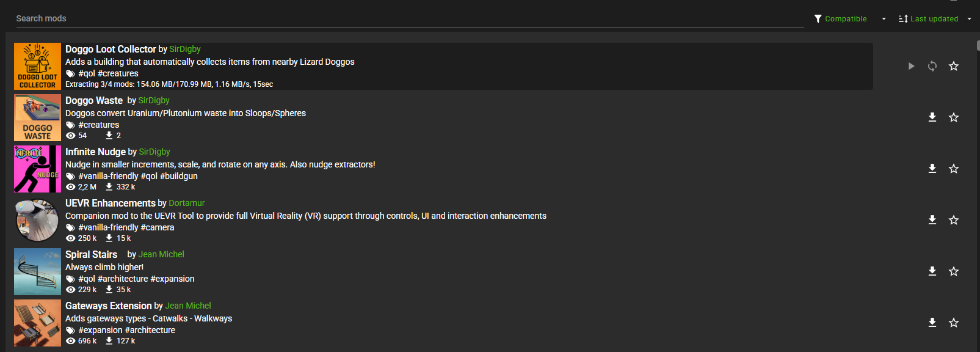980x352 pixels.
Task: Click the sync icon for Doggo Loot Collector
Action: 932,66
